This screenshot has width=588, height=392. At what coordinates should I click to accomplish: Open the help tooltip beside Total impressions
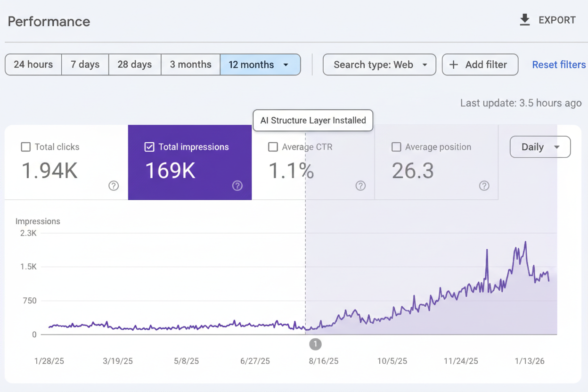237,186
